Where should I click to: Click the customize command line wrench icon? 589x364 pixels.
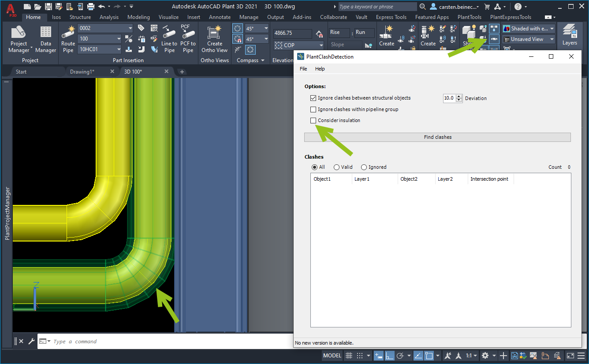point(31,342)
